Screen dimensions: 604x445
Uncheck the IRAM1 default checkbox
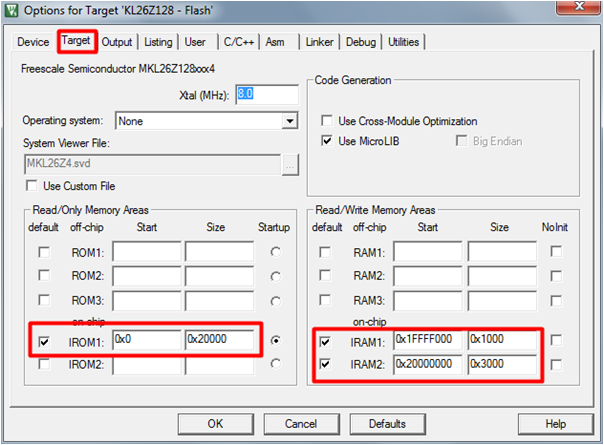pos(325,341)
